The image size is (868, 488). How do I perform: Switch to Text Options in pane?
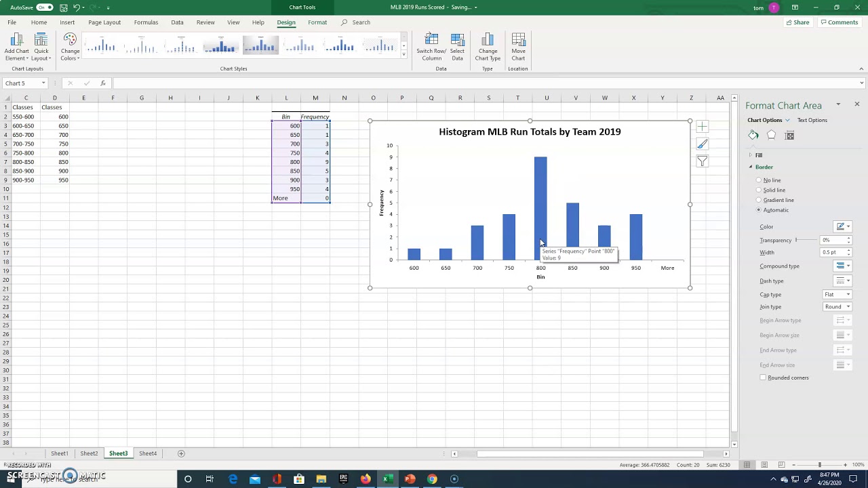812,121
